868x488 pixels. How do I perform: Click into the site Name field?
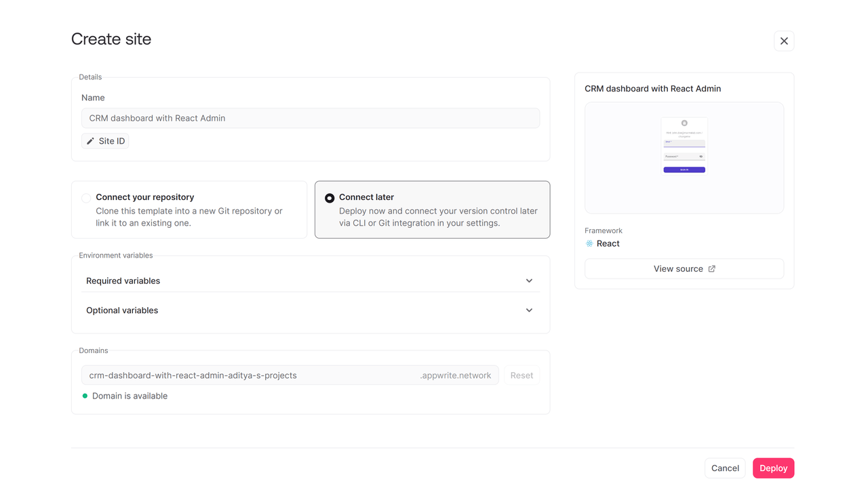311,118
